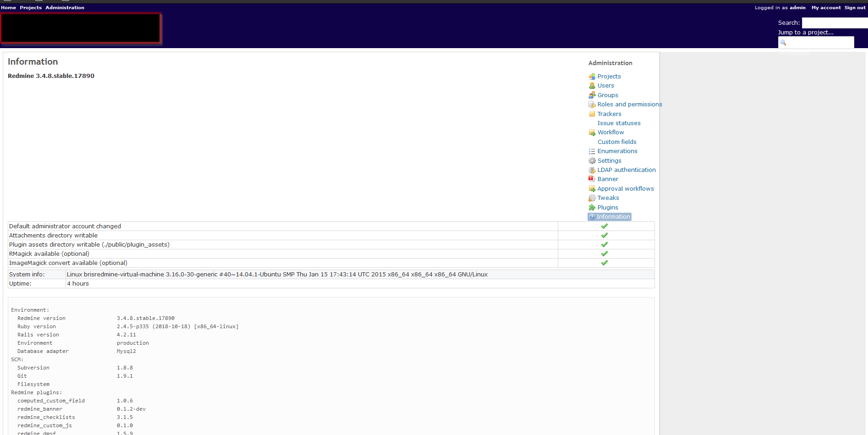Open Settings administration link
The height and width of the screenshot is (435, 868).
(610, 161)
